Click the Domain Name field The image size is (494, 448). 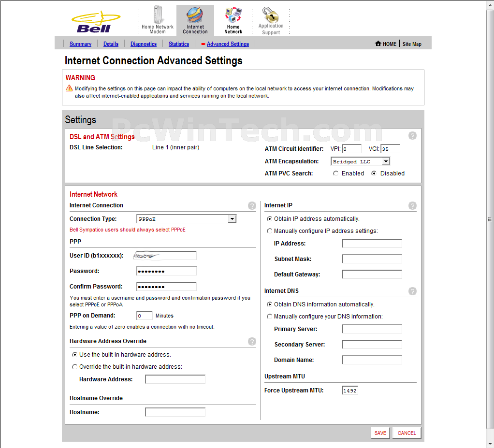pyautogui.click(x=372, y=360)
